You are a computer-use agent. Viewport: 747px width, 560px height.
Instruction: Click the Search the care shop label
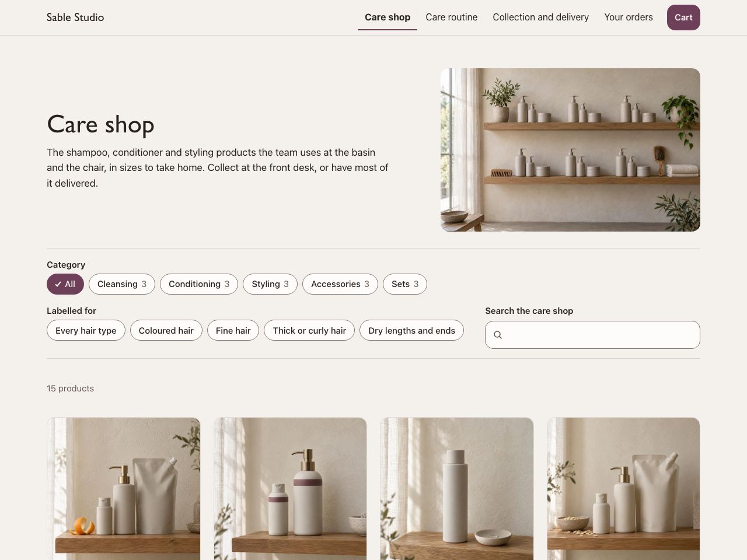pos(529,311)
